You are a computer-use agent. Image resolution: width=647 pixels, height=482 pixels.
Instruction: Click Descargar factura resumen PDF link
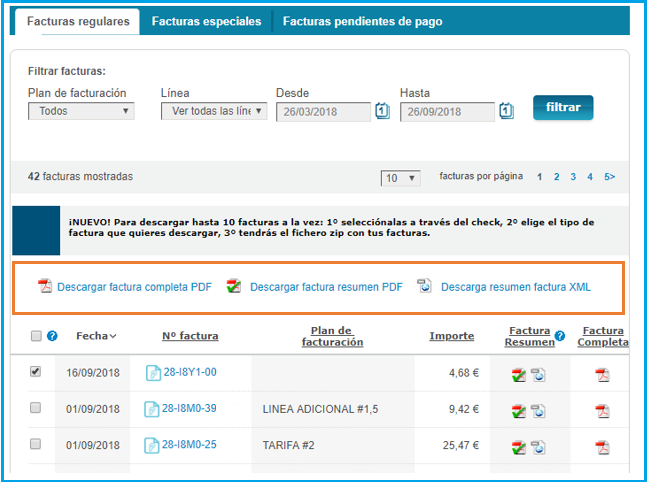pyautogui.click(x=326, y=287)
